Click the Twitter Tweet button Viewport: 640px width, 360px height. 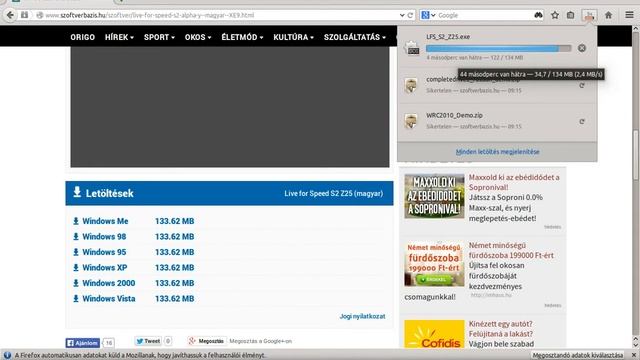click(x=148, y=341)
